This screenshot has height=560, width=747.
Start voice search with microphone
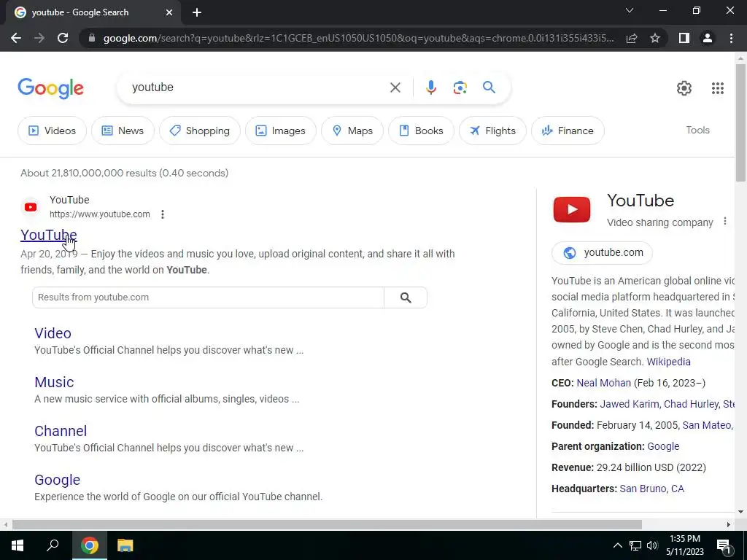tap(430, 87)
